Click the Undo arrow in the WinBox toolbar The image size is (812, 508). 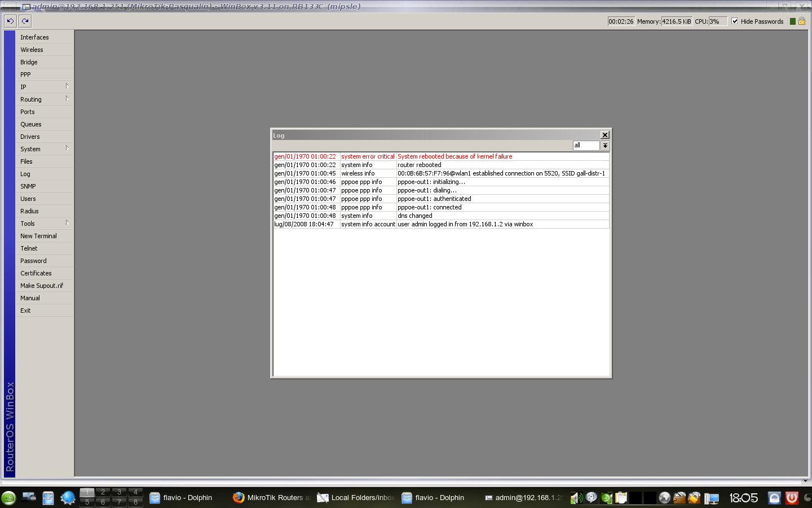click(x=10, y=21)
